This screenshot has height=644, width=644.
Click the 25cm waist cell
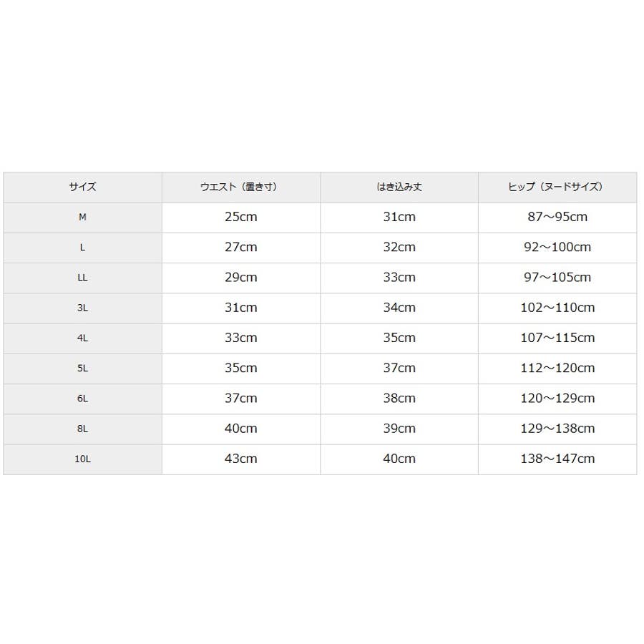[x=240, y=217]
